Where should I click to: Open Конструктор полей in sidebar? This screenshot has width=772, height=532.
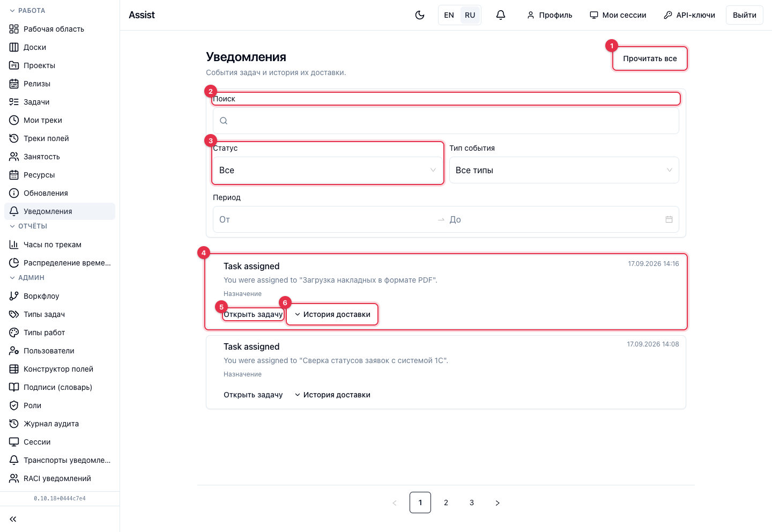point(60,369)
